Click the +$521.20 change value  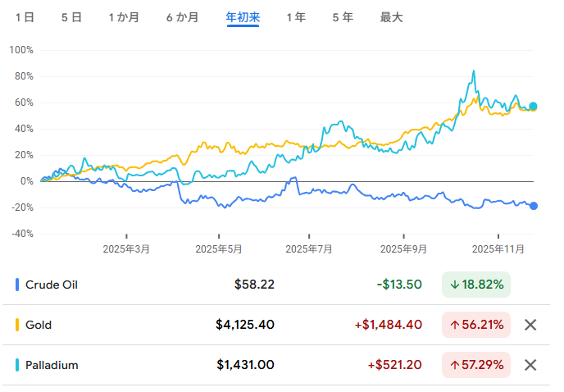tap(394, 365)
